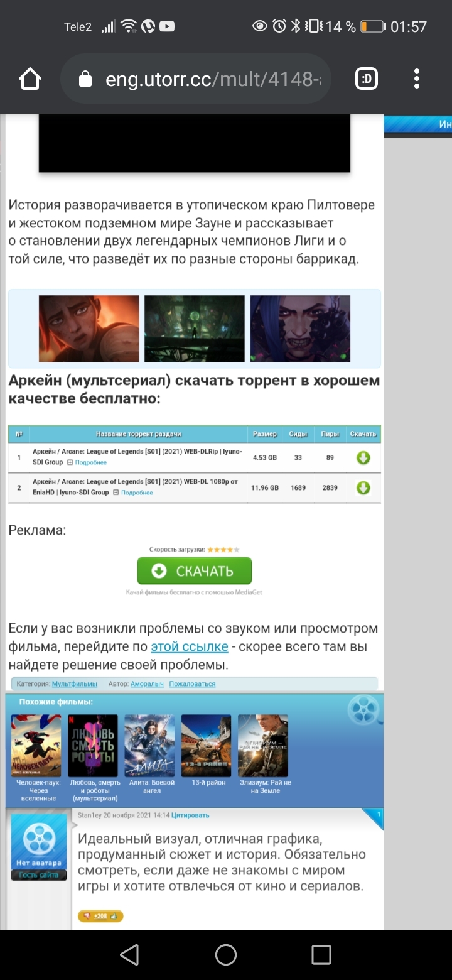Sort the torrent table by Размер column
Image resolution: width=452 pixels, height=980 pixels.
click(x=264, y=434)
